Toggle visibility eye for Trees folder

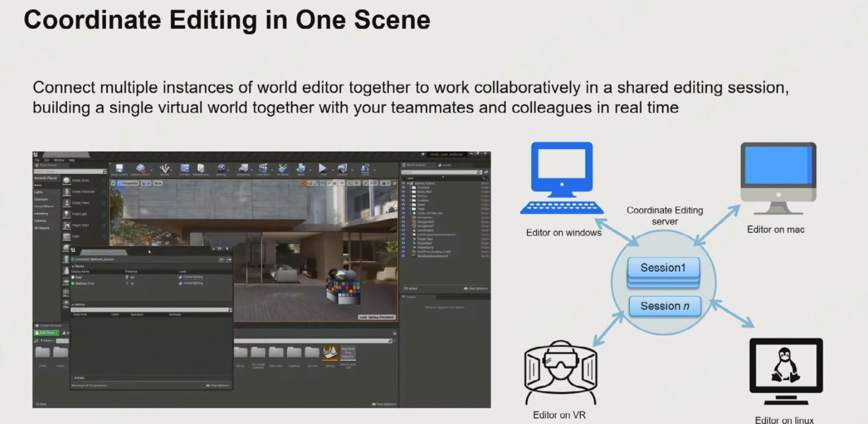[x=403, y=209]
